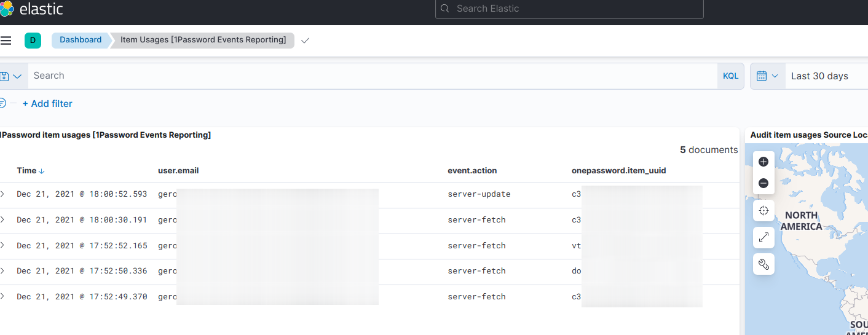The width and height of the screenshot is (868, 335).
Task: Click the user.email column header
Action: click(178, 170)
